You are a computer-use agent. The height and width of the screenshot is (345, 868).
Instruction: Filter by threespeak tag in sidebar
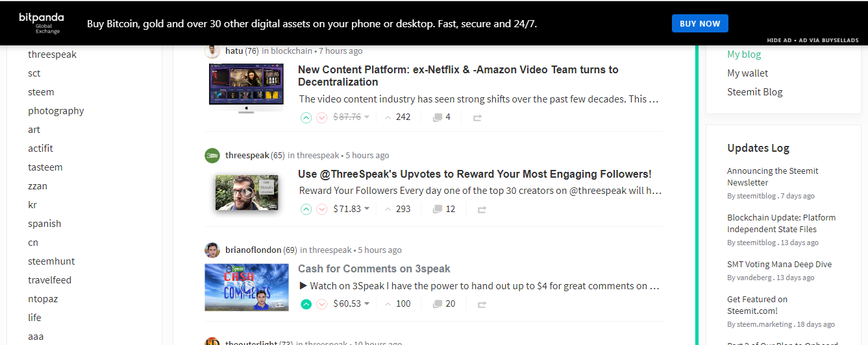(52, 54)
